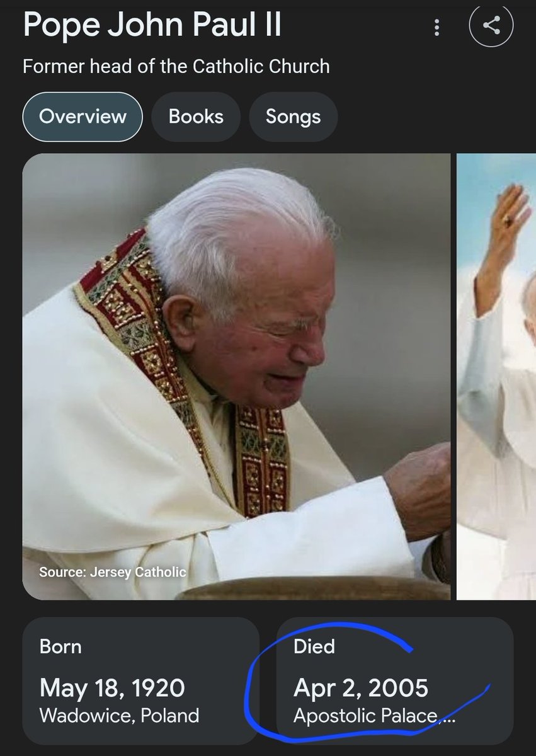Open the Source: Jersey Catholic link
Screen dimensions: 536x756
coord(113,572)
